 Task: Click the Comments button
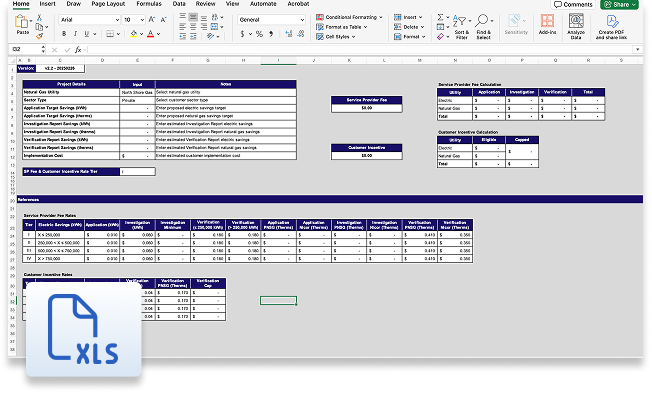(x=573, y=4)
